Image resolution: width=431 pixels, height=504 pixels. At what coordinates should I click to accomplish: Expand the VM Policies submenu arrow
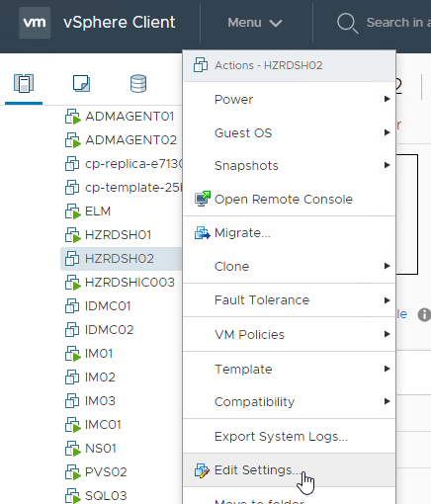click(x=388, y=334)
